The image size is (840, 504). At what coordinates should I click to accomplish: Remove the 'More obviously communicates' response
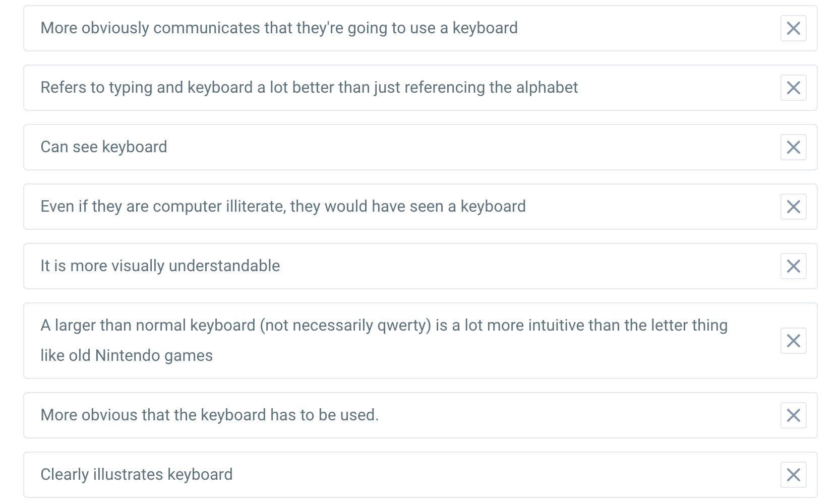point(793,28)
